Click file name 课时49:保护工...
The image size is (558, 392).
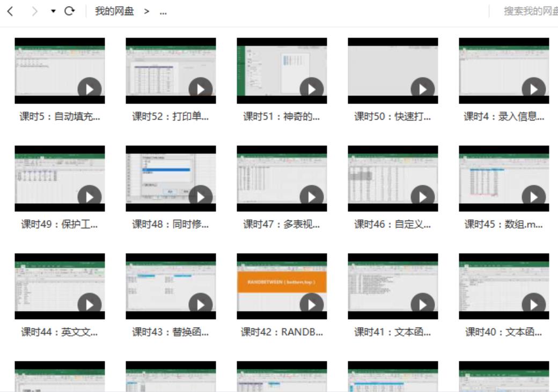60,224
